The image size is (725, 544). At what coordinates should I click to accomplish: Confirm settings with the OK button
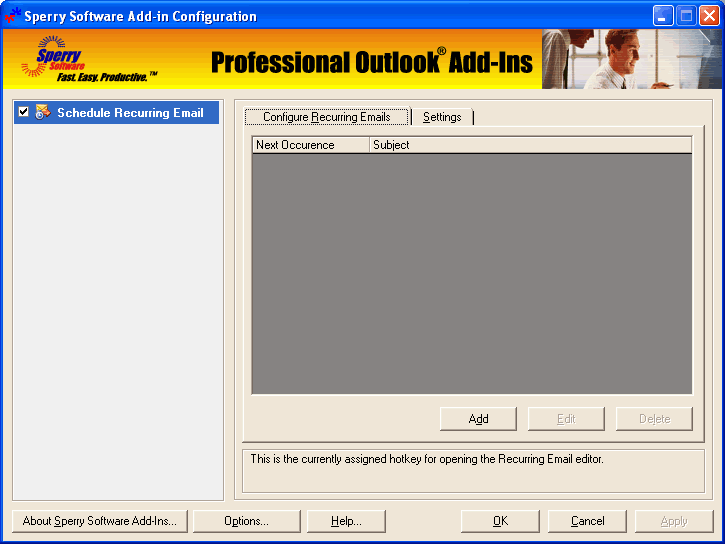coord(500,521)
